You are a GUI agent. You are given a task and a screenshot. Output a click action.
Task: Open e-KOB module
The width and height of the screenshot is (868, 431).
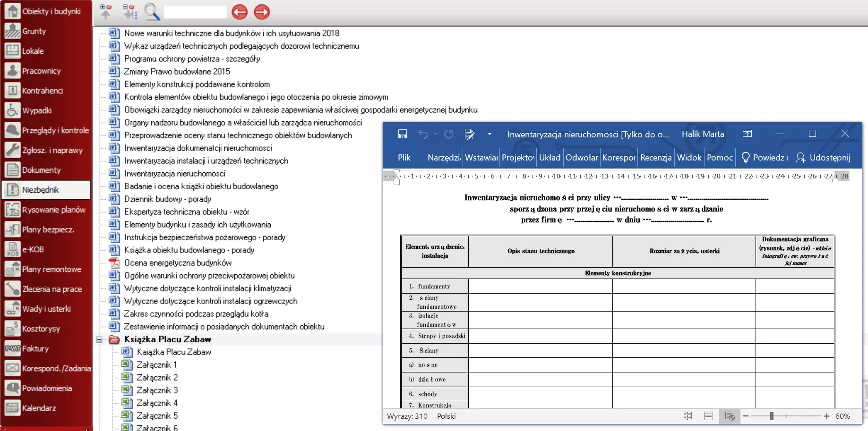(x=46, y=249)
